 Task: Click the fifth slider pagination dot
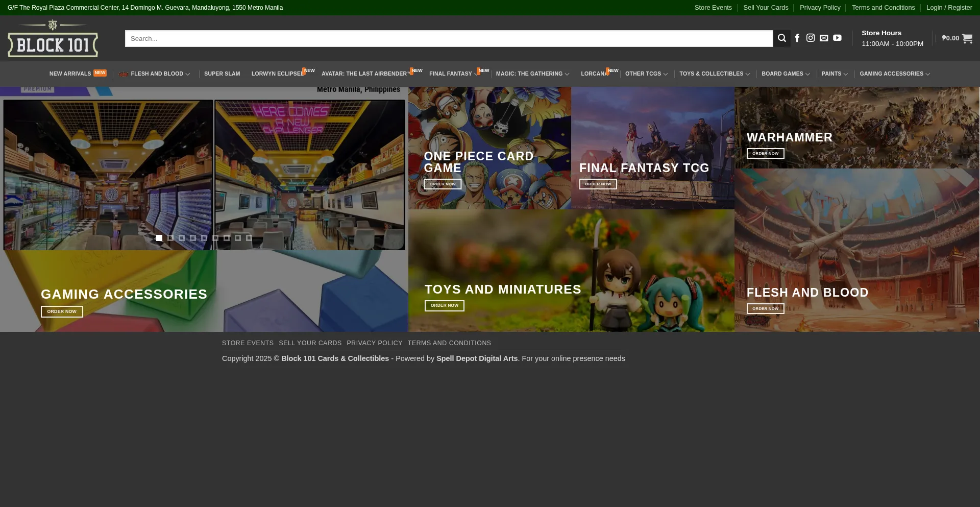click(x=204, y=238)
